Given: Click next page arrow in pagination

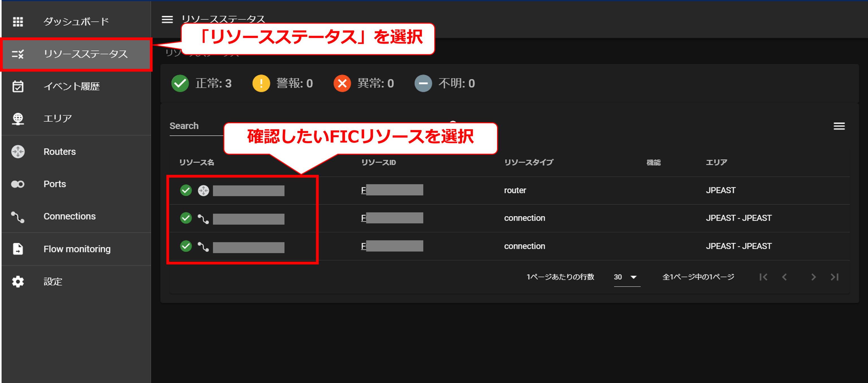Looking at the screenshot, I should click(x=813, y=277).
